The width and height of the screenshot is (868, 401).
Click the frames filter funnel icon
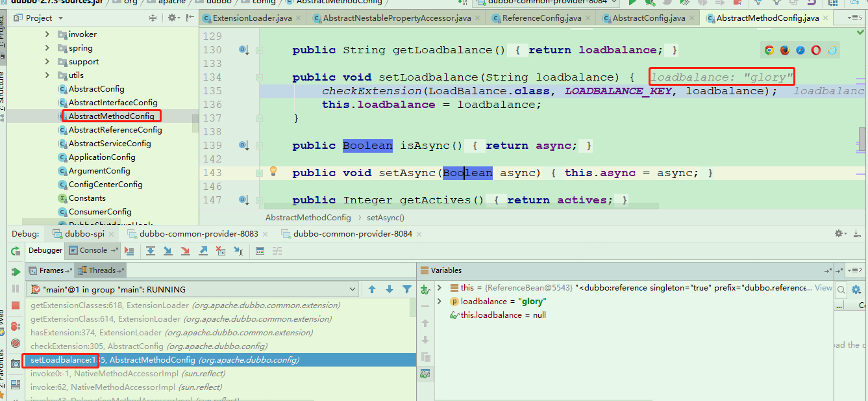click(407, 289)
